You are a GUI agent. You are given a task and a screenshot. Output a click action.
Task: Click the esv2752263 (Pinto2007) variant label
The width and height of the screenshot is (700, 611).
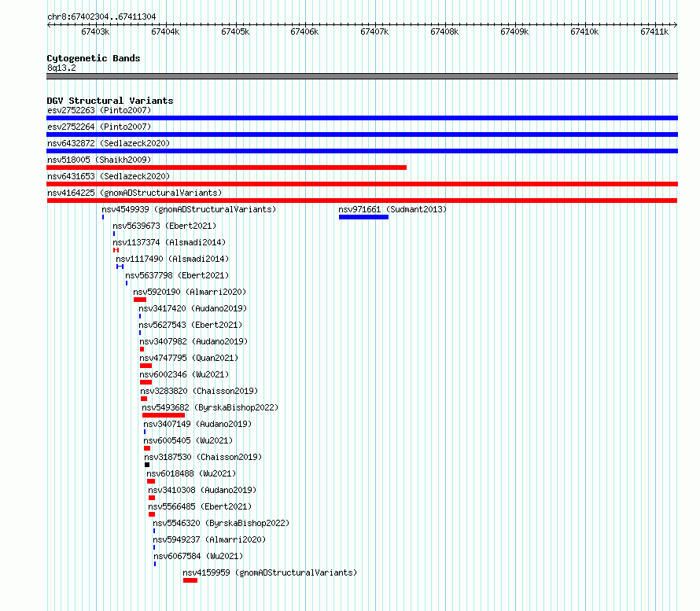[99, 110]
